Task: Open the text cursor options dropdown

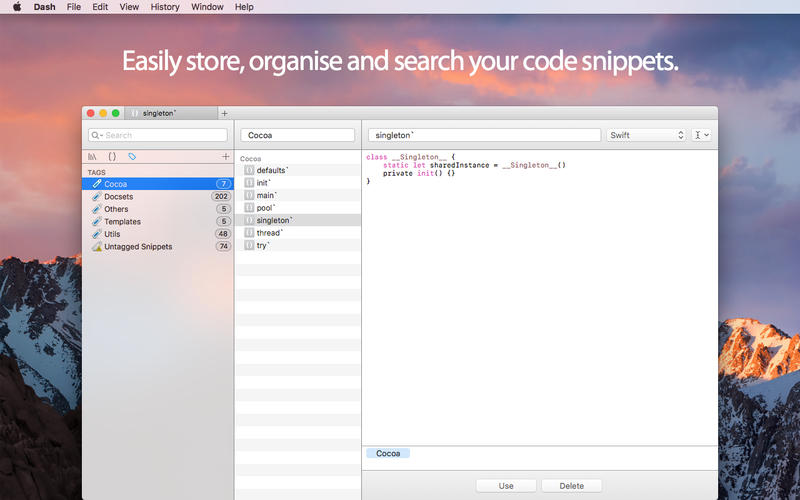Action: point(701,135)
